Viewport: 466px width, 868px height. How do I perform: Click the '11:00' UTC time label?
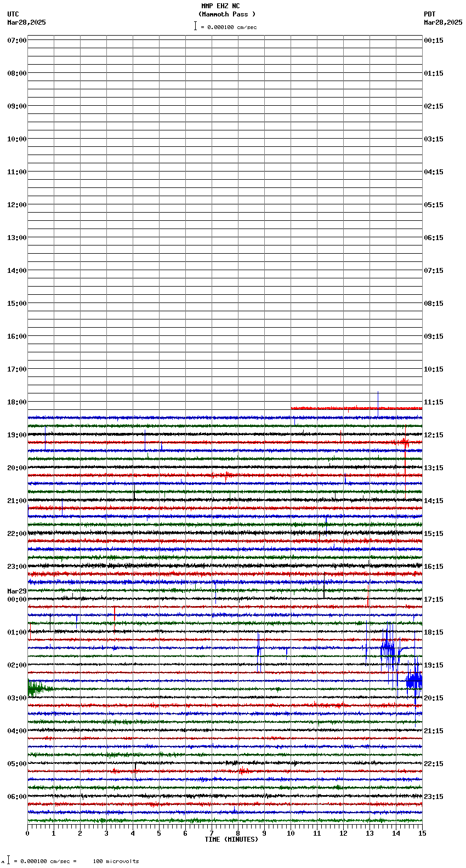(17, 172)
